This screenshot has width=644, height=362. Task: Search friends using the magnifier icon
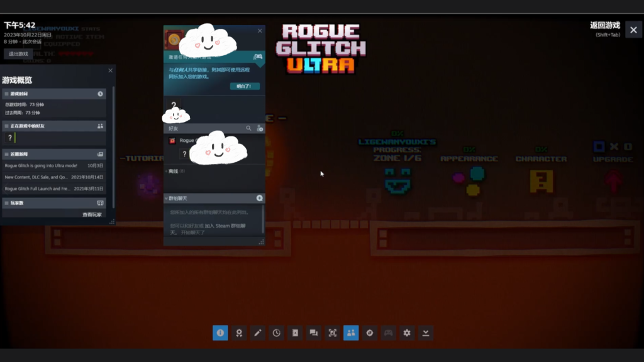tap(248, 128)
